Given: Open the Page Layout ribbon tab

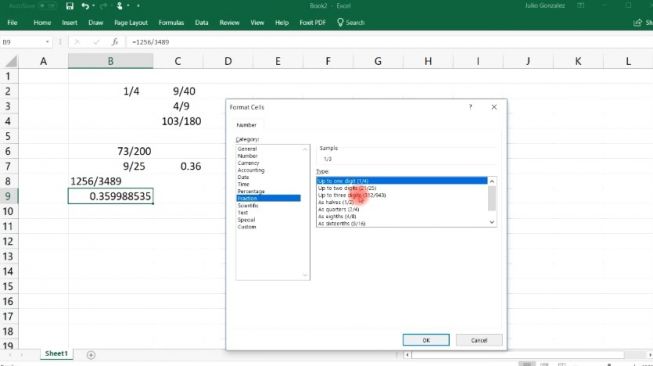Looking at the screenshot, I should 131,22.
